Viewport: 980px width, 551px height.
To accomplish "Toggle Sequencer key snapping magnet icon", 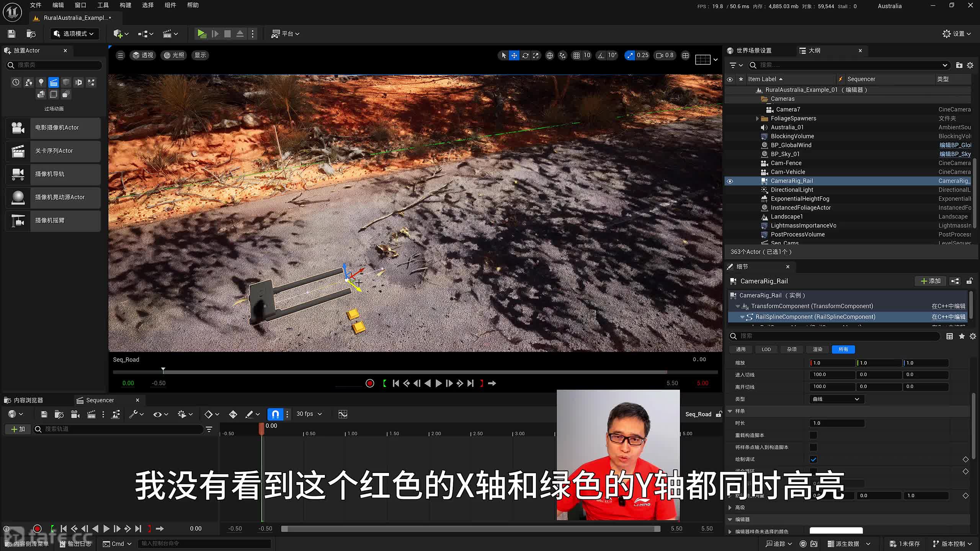I will [x=275, y=414].
